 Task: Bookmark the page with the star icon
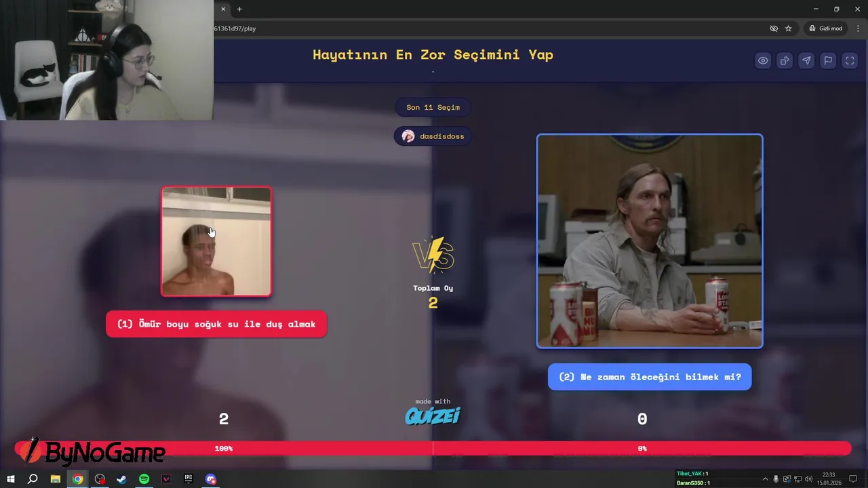pyautogui.click(x=789, y=28)
